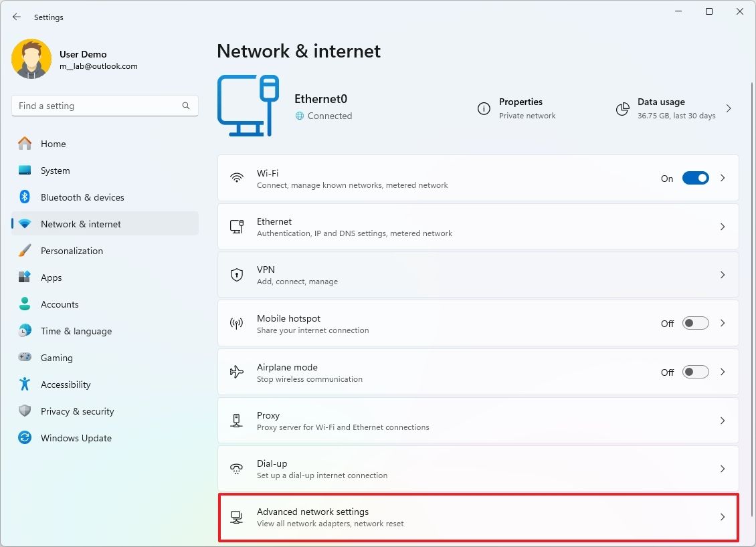Click the Data usage clock icon

click(622, 108)
